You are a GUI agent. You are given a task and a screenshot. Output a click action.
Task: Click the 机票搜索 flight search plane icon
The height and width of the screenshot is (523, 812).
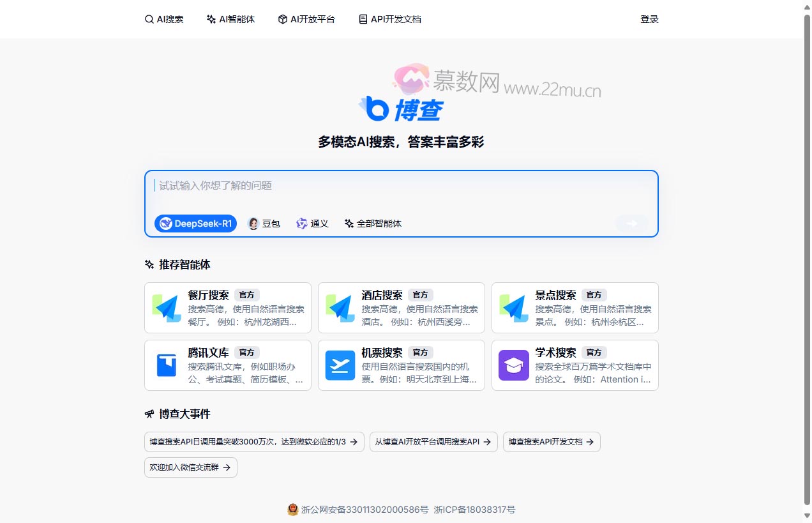pyautogui.click(x=340, y=365)
